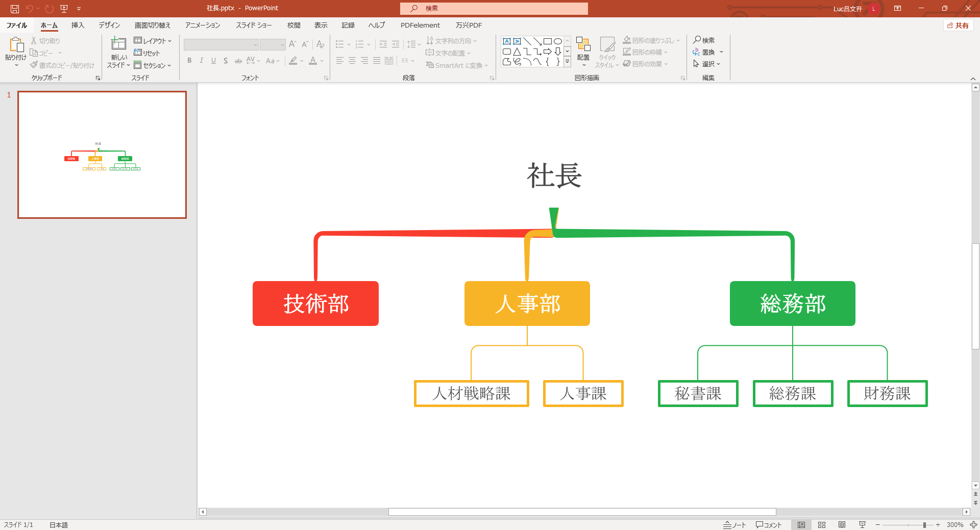The width and height of the screenshot is (980, 530).
Task: Increase font size with A-up icon
Action: (x=292, y=44)
